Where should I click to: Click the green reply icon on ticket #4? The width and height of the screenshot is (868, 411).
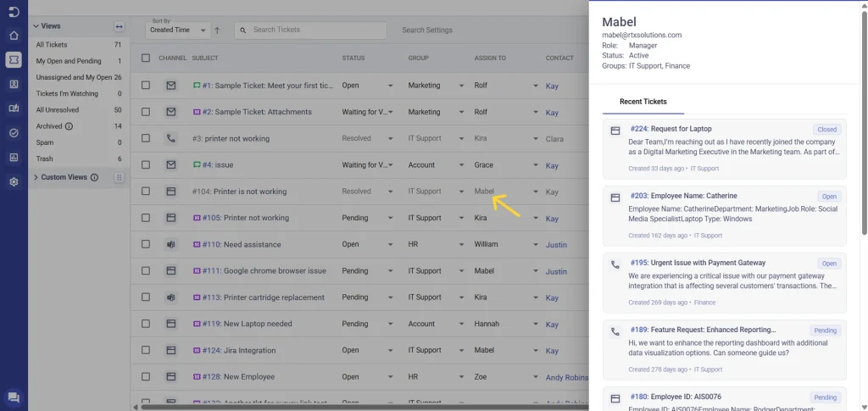tap(196, 165)
